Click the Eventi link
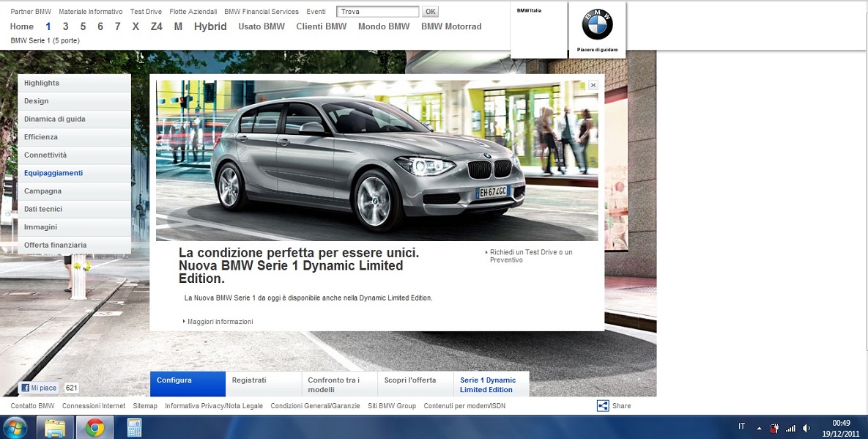Screen dimensions: 868x439 (316, 12)
